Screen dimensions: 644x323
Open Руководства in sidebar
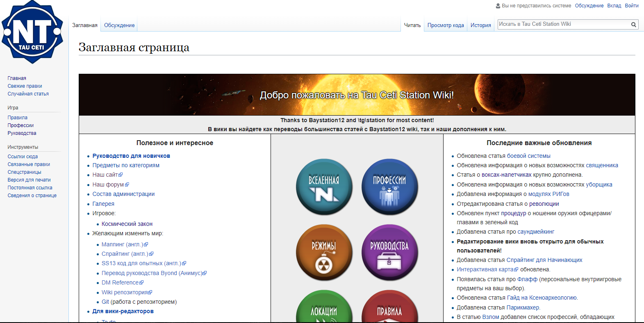[22, 133]
